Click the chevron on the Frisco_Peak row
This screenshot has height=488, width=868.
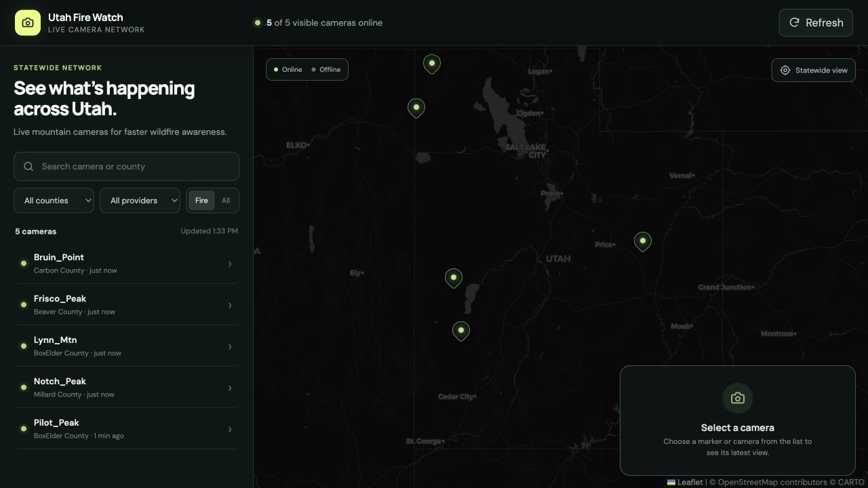pyautogui.click(x=230, y=305)
